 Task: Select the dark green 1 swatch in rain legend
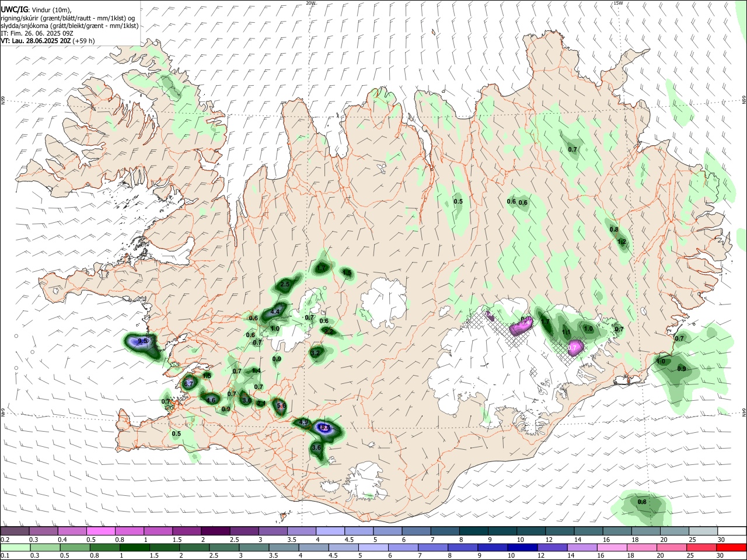tap(135, 547)
